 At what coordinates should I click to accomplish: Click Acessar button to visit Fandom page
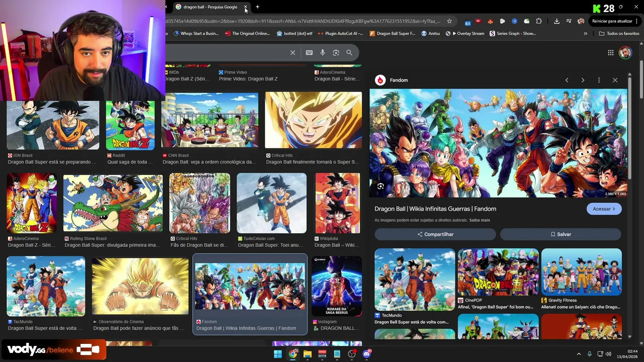pos(604,209)
